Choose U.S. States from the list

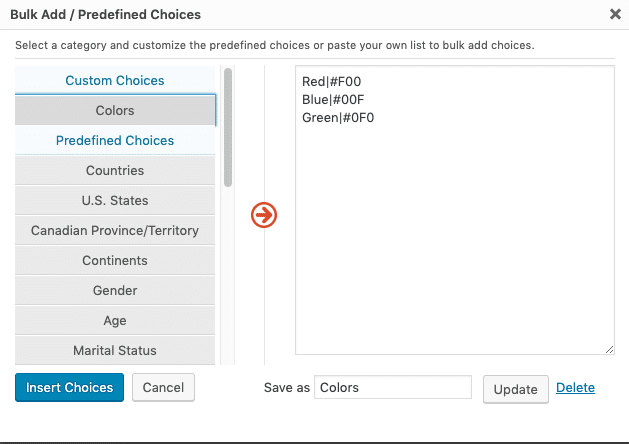(x=115, y=201)
